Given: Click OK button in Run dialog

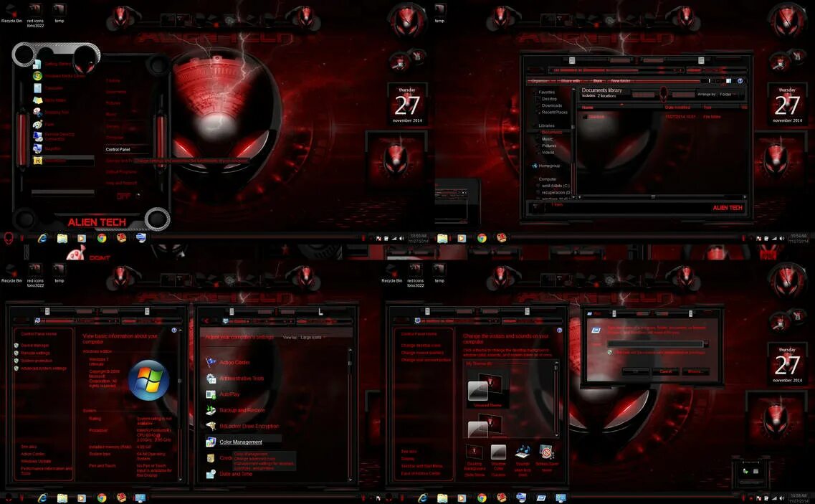Looking at the screenshot, I should click(635, 371).
